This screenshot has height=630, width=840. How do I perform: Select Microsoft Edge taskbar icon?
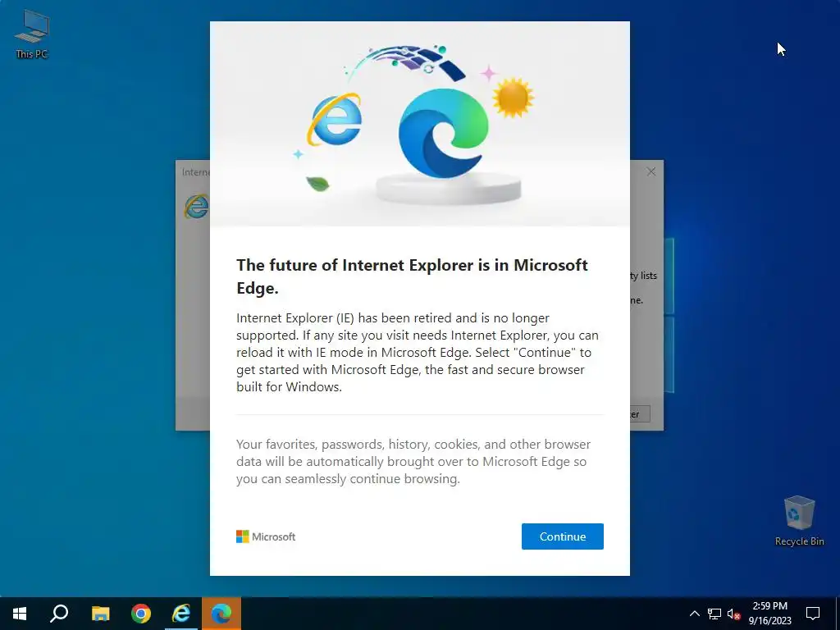click(x=221, y=614)
